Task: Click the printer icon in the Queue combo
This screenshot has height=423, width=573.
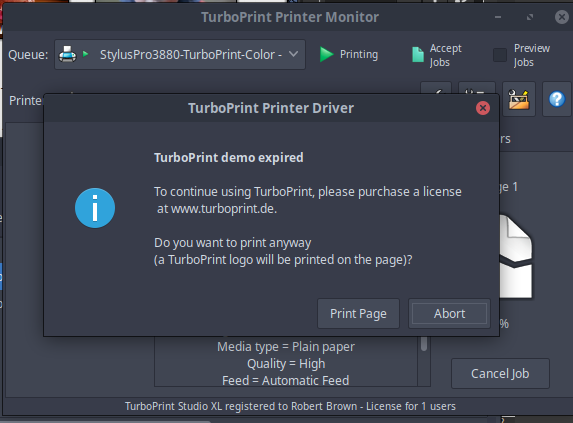Action: click(x=68, y=54)
